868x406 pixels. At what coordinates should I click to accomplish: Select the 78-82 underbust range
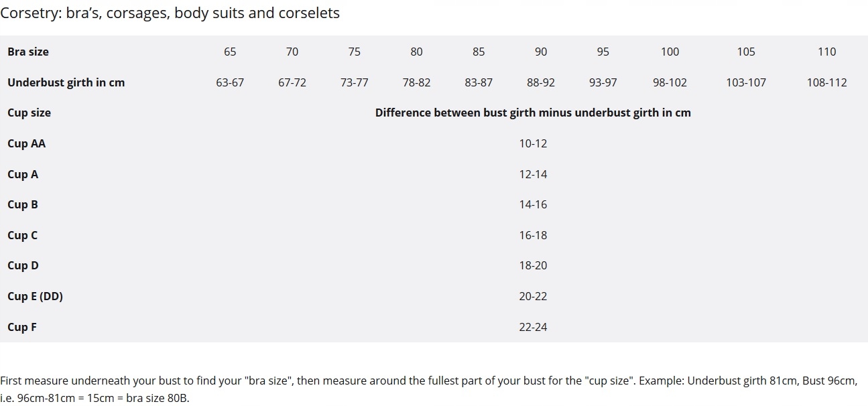(x=416, y=82)
